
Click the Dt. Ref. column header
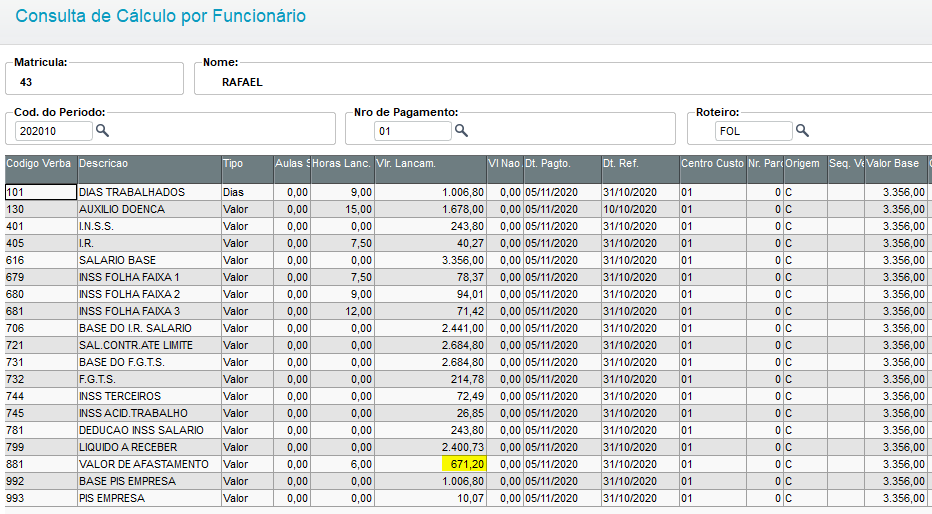coord(640,169)
